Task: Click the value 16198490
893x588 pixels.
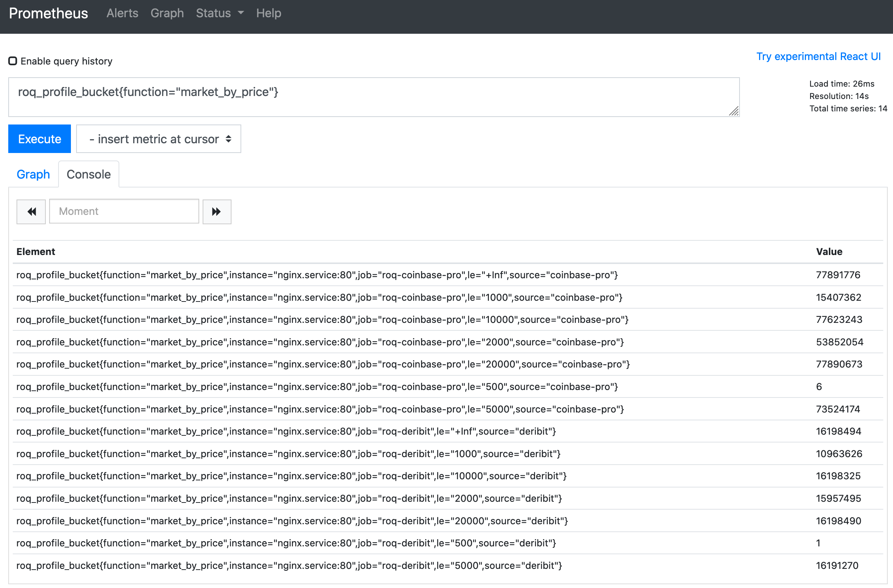Action: coord(839,521)
